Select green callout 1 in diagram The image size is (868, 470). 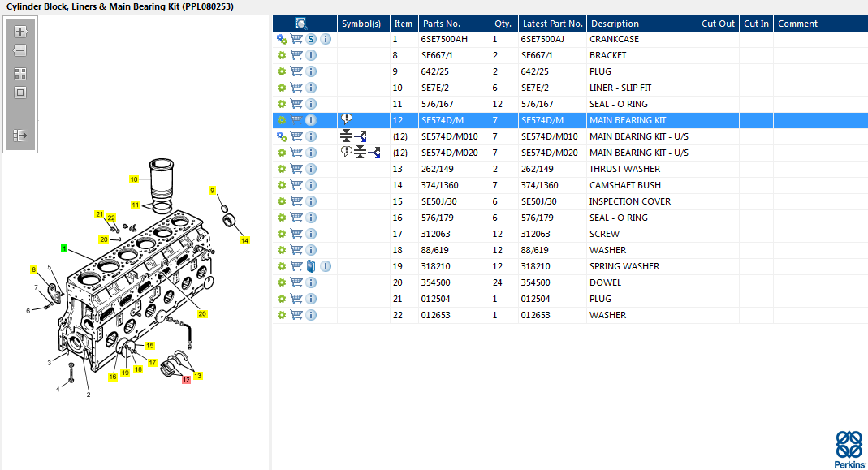[x=63, y=248]
